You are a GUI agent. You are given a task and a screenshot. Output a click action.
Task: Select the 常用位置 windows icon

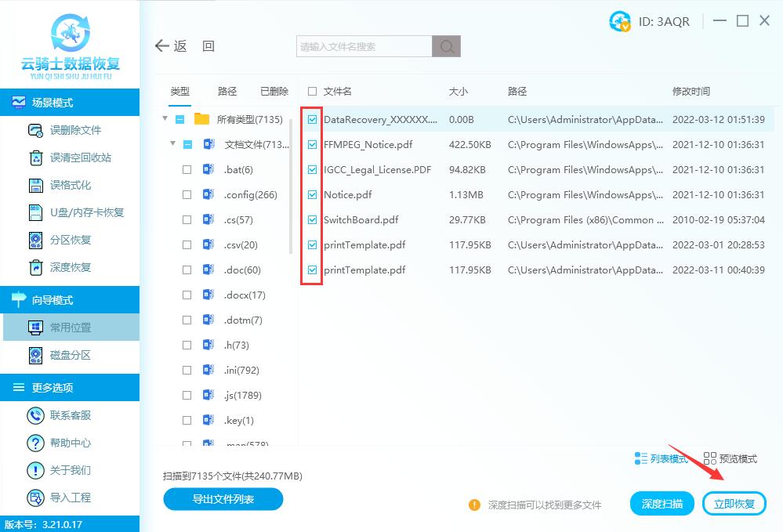click(x=35, y=328)
